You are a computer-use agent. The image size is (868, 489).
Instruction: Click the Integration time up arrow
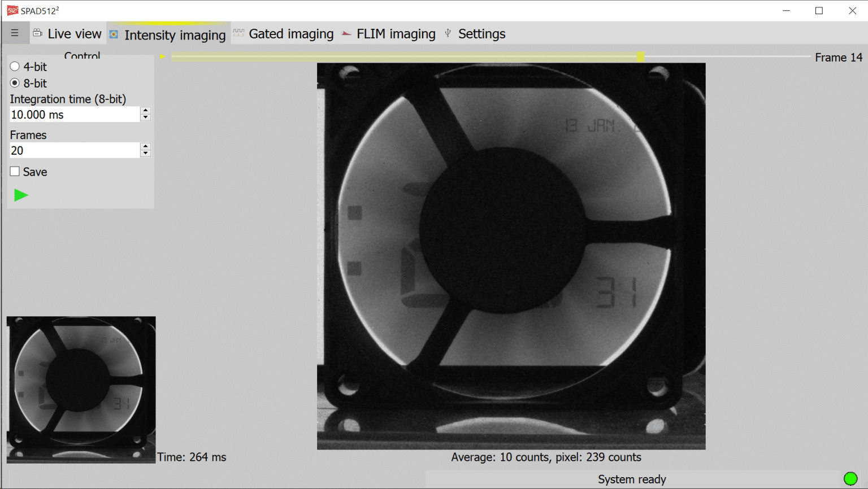click(145, 111)
